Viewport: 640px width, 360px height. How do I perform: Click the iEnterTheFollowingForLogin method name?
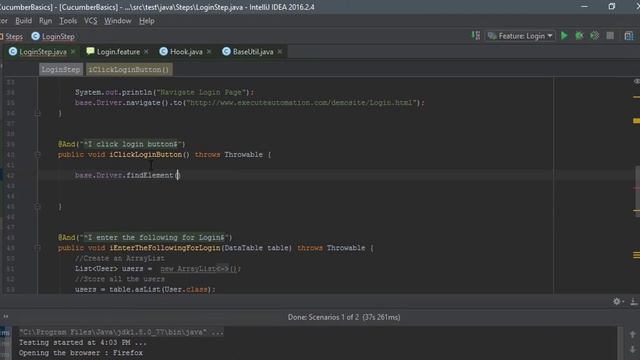[x=165, y=248]
